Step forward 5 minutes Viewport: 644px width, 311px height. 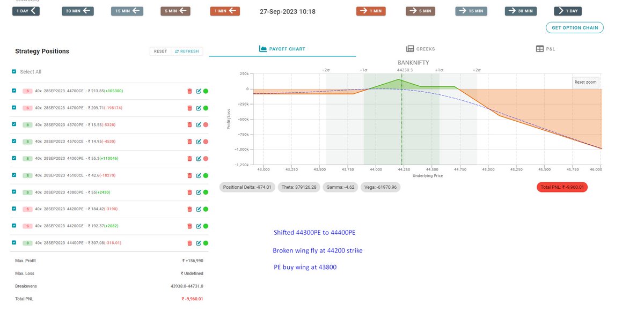[421, 11]
